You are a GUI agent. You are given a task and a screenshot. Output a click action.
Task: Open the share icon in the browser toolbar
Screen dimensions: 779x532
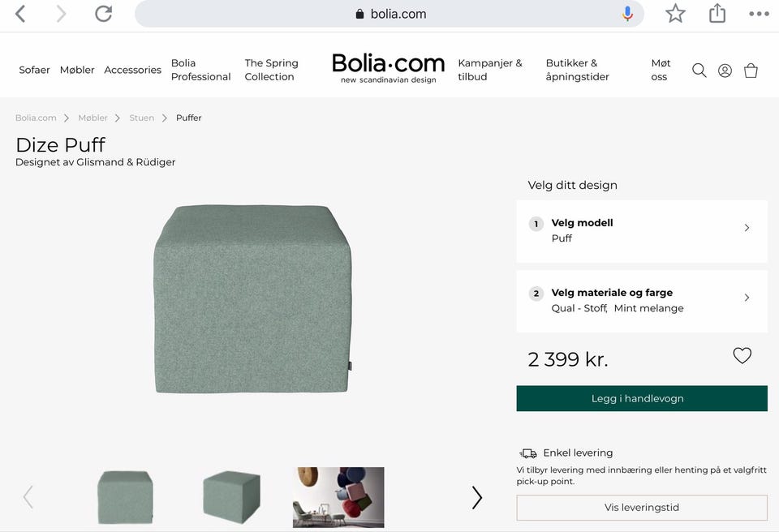pos(717,14)
